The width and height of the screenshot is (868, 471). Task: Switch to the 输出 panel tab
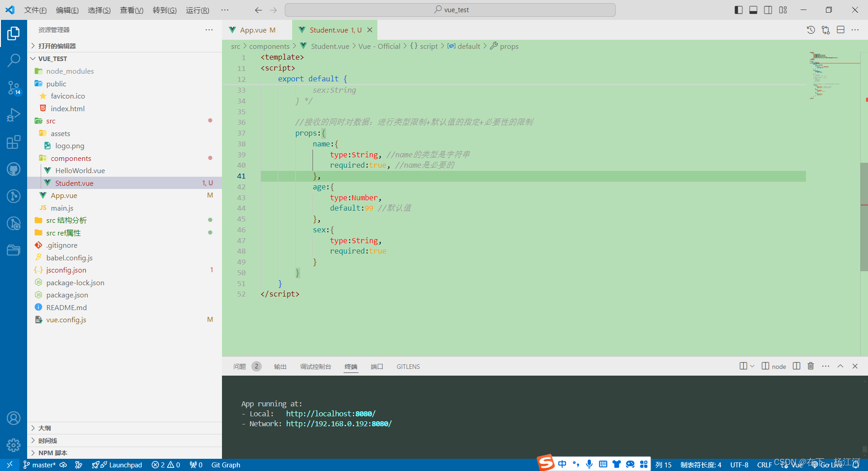pos(280,367)
